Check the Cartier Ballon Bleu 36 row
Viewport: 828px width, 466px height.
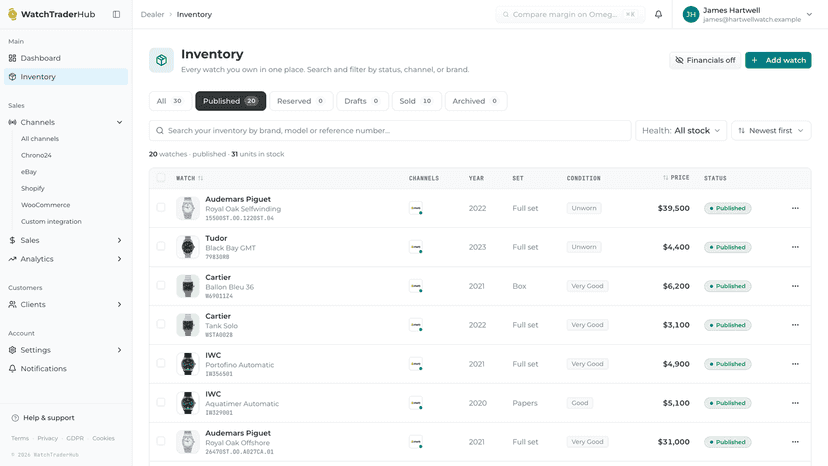pos(161,285)
